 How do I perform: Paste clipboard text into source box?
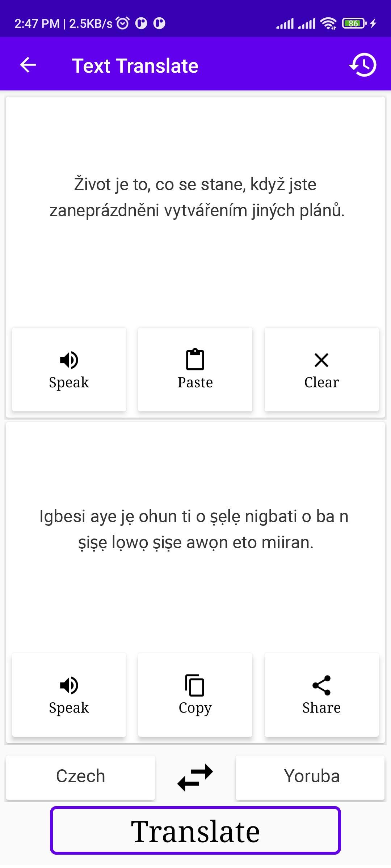pyautogui.click(x=195, y=369)
